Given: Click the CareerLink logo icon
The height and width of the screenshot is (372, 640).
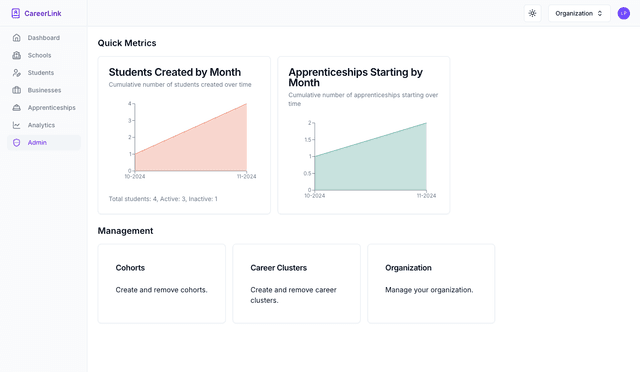Looking at the screenshot, I should [x=16, y=13].
